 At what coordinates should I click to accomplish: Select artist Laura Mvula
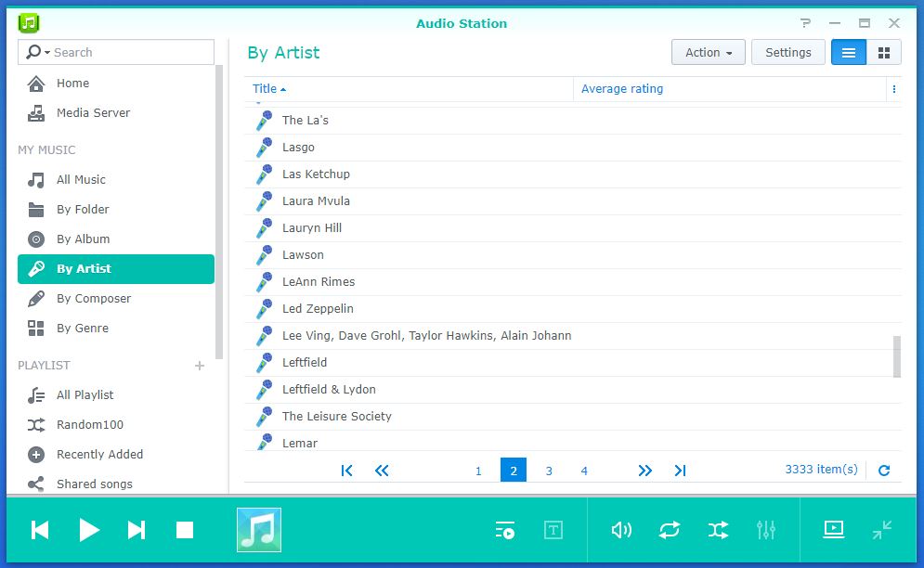573,200
